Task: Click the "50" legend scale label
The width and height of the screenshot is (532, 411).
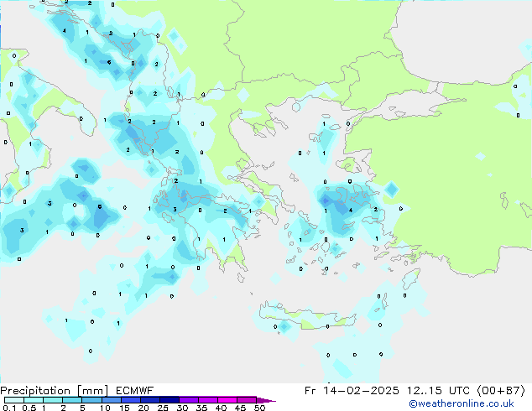Action: [x=259, y=408]
